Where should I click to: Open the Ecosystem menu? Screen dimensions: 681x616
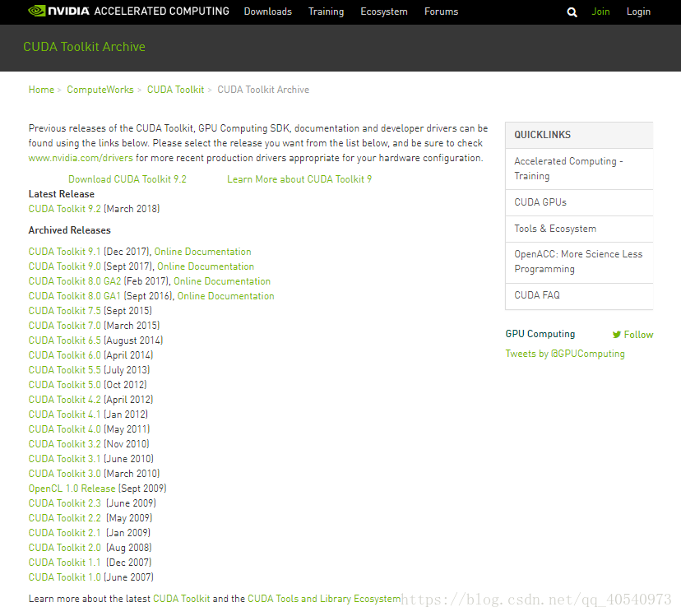384,12
